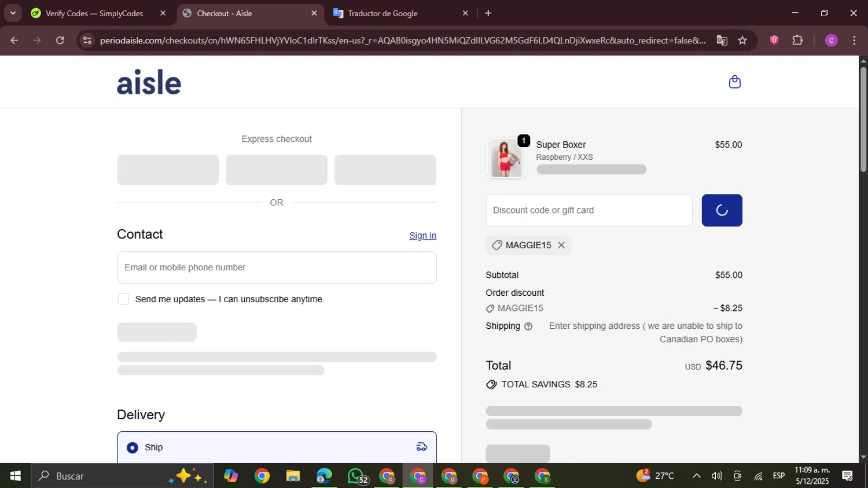Screen dimensions: 868x488
Task: Click the TOTAL SAVINGS $8.25 line
Action: point(542,384)
